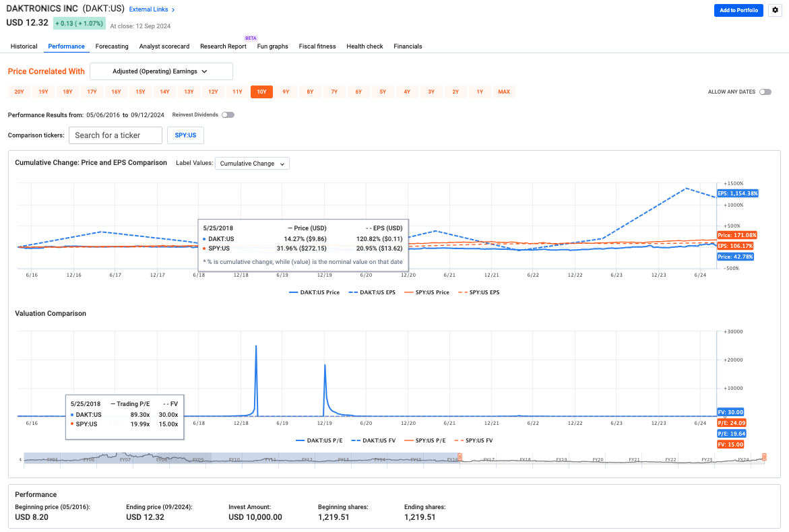This screenshot has height=532, width=789.
Task: Click the Add to Portfolio button
Action: pyautogui.click(x=738, y=10)
